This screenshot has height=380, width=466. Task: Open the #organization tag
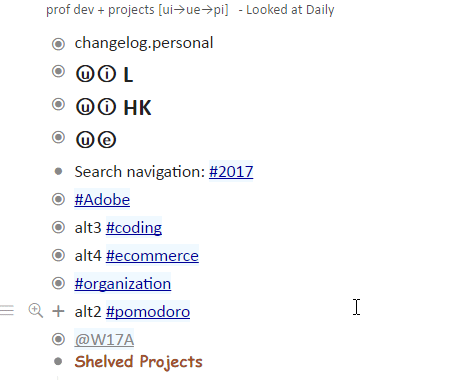click(x=123, y=284)
